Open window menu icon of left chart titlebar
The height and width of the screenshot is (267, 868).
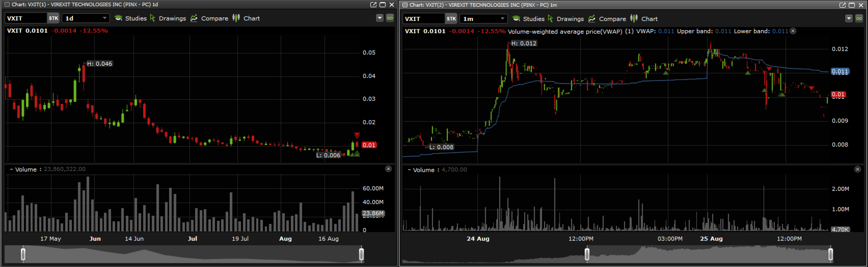[7, 4]
